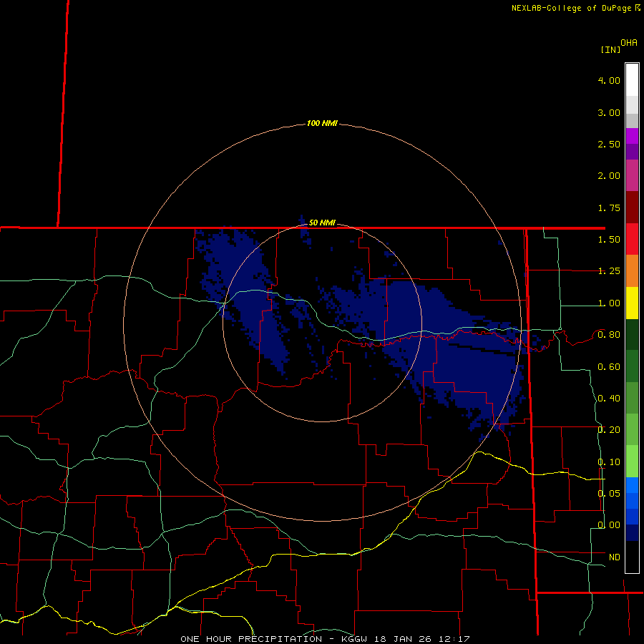Click the ND legend label
The height and width of the screenshot is (644, 644).
point(615,557)
